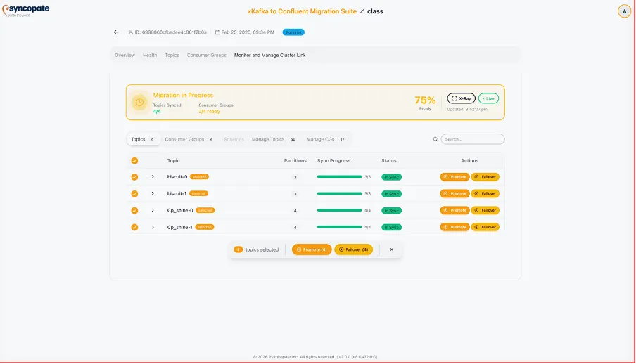Click bulk Promote (4) button
The image size is (636, 364).
tap(312, 249)
